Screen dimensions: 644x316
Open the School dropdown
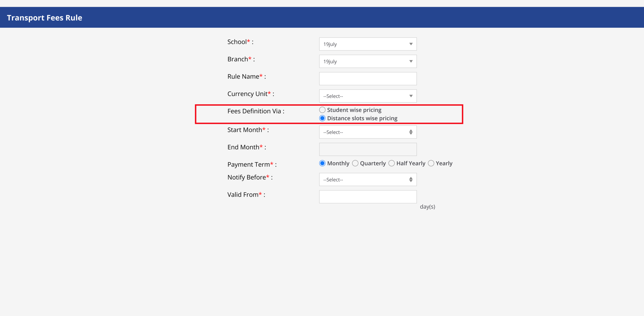click(x=367, y=44)
